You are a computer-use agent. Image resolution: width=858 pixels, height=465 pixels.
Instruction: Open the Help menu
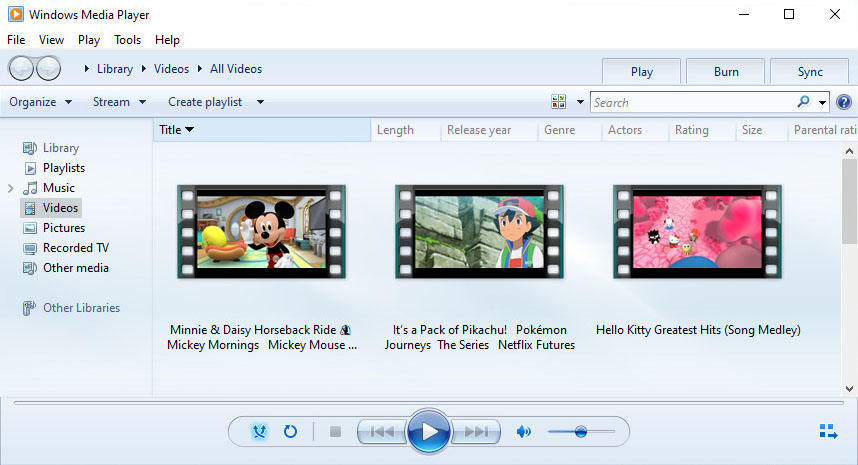pos(167,39)
